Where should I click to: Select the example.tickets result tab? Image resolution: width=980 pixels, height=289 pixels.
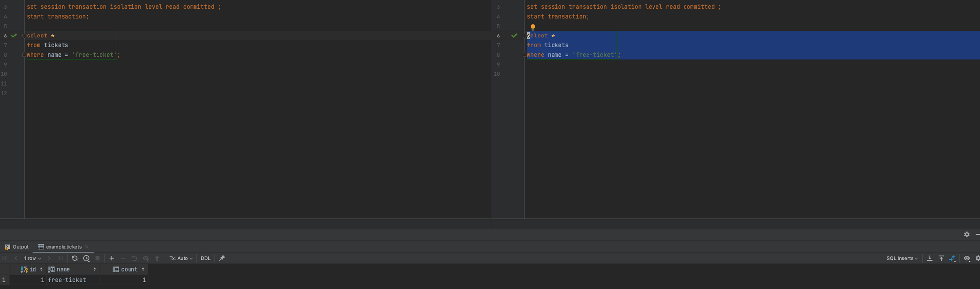click(64, 247)
